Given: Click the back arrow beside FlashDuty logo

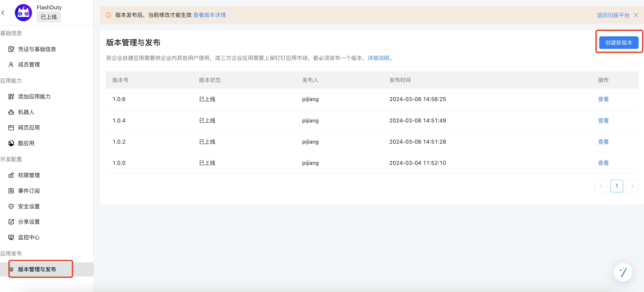Looking at the screenshot, I should [x=3, y=13].
